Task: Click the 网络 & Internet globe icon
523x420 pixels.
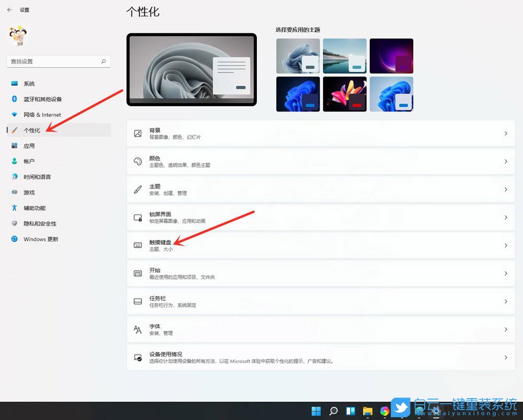Action: tap(14, 115)
